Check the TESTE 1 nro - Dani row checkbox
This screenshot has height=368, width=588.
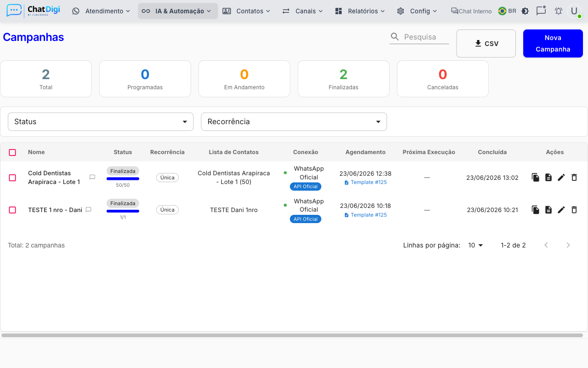12,210
